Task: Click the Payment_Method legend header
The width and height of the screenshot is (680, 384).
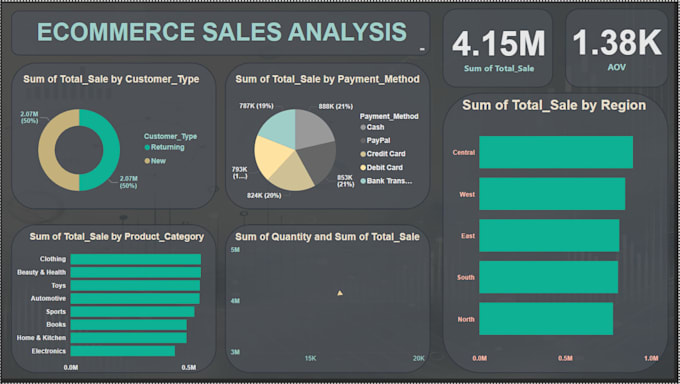Action: tap(389, 116)
